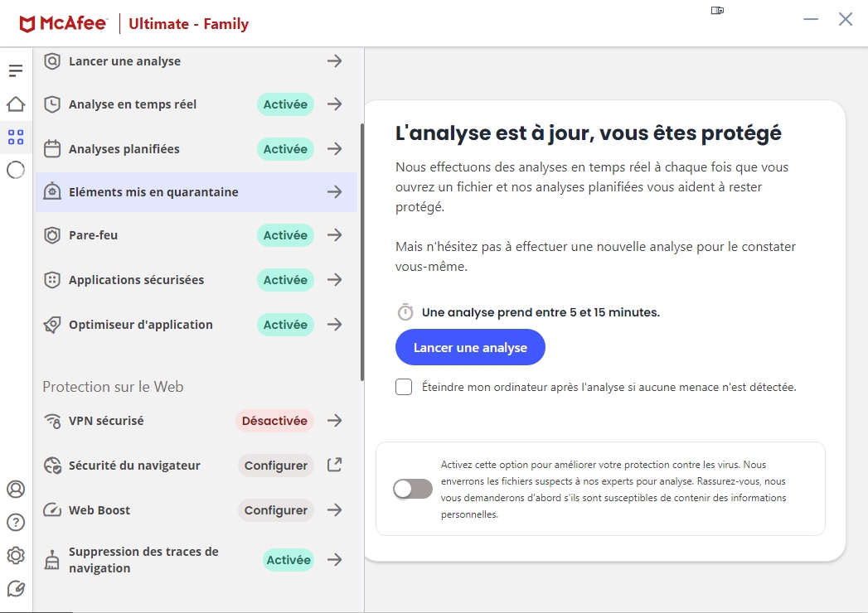Click Activée badge for Pare-feu
Image resolution: width=868 pixels, height=613 pixels.
pyautogui.click(x=285, y=235)
